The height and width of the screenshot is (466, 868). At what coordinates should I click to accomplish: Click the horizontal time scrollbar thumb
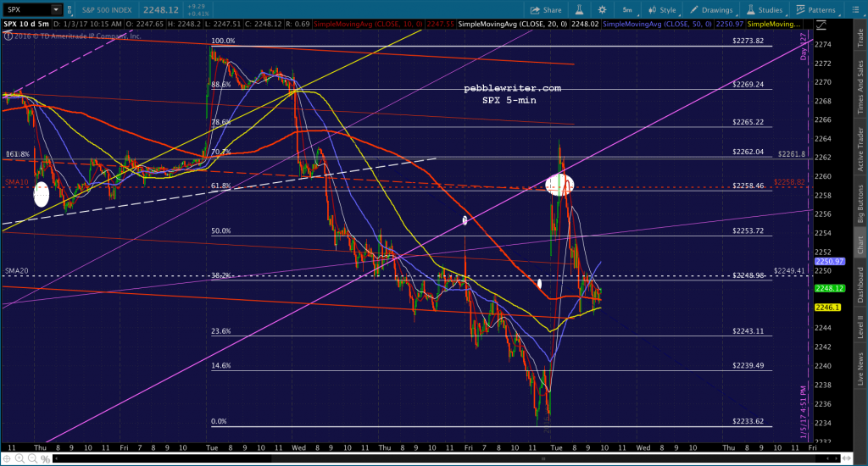click(x=543, y=459)
